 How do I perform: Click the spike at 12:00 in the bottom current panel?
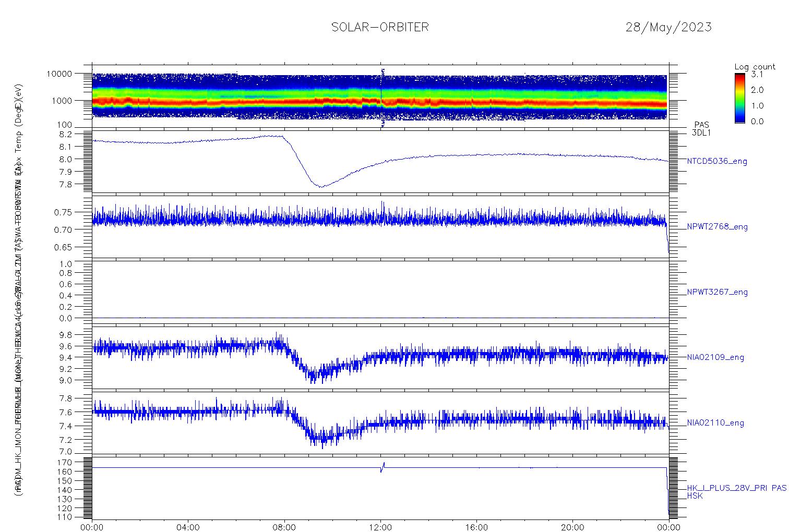point(382,467)
